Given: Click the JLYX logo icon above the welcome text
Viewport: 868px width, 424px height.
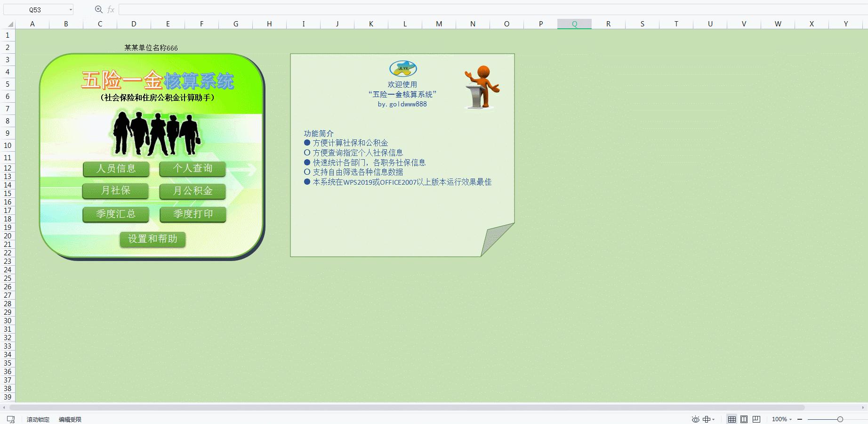Looking at the screenshot, I should (402, 69).
